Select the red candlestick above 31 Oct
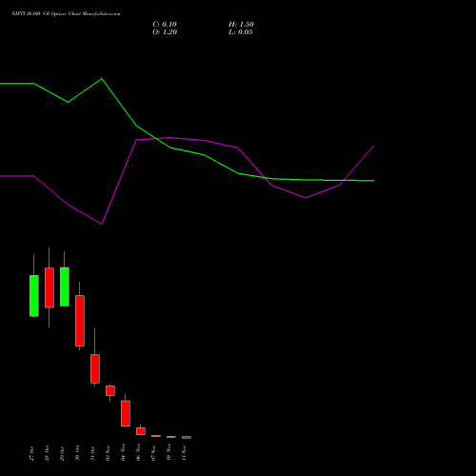The image size is (476, 476). 95,368
